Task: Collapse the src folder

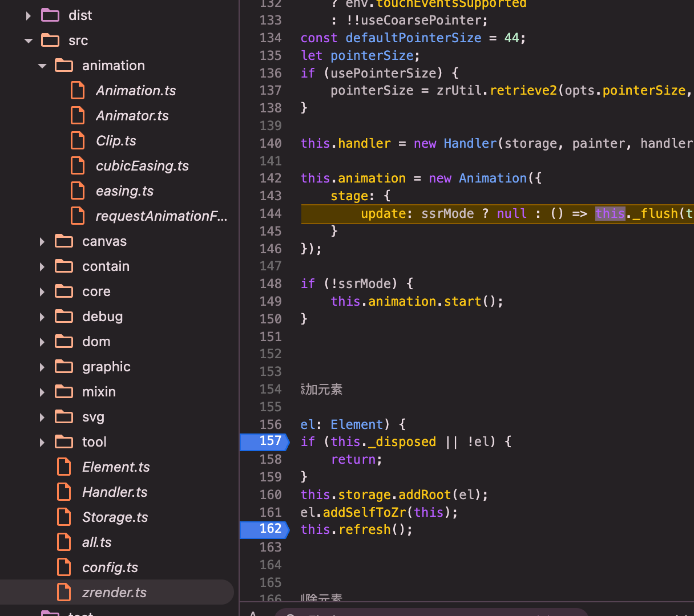Action: click(29, 40)
